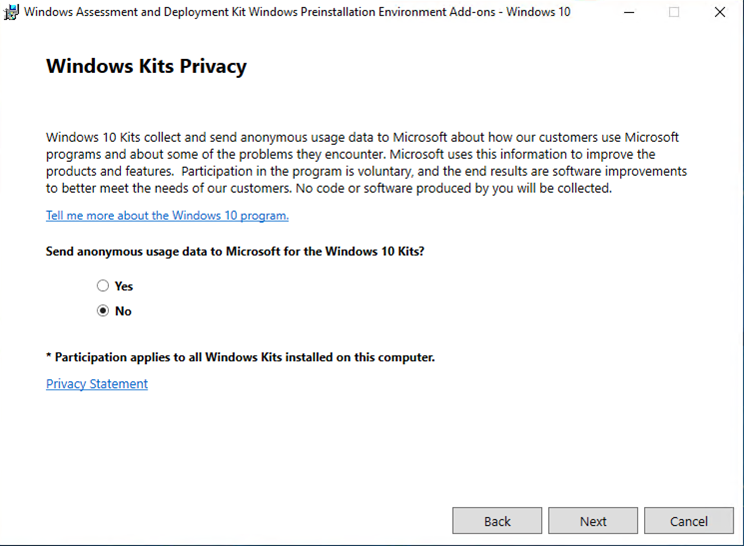Viewport: 744px width, 546px height.
Task: Select the Yes radio button circle
Action: 103,286
